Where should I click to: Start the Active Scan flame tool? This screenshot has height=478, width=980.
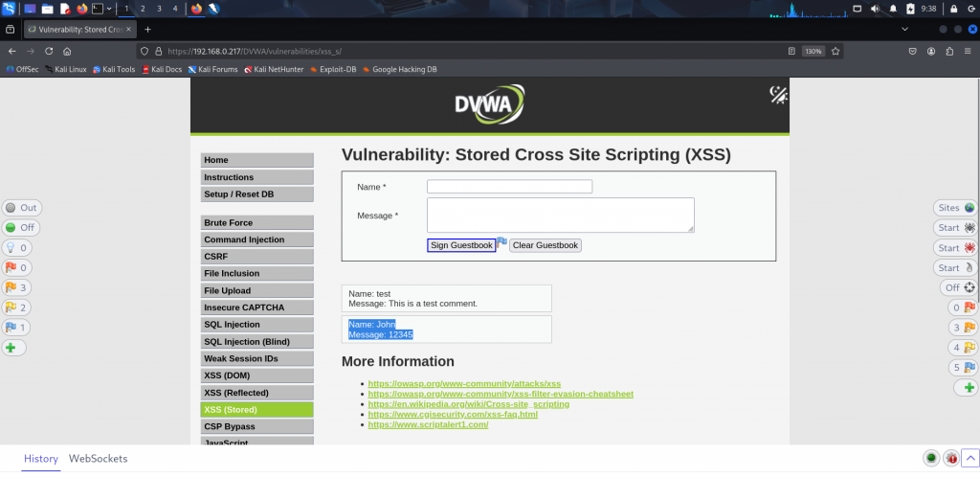click(x=956, y=268)
